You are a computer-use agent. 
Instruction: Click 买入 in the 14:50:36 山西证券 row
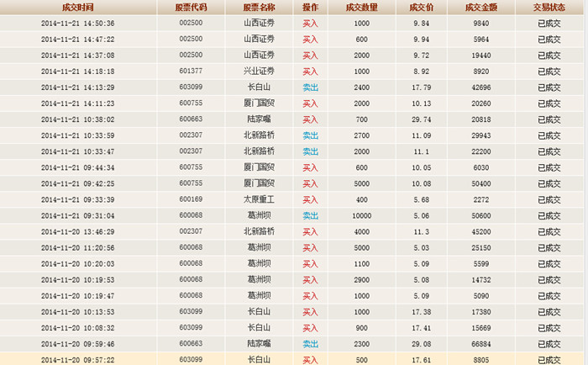click(x=310, y=24)
